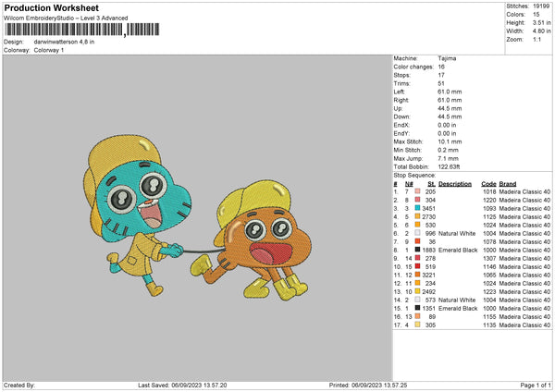Click the Min Stitch value '0.2 mm'
Image resolution: width=555 pixels, height=392 pixels.
449,150
